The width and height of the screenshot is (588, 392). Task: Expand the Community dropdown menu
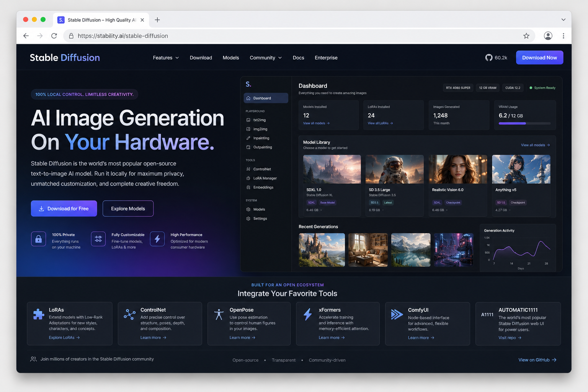[x=266, y=58]
